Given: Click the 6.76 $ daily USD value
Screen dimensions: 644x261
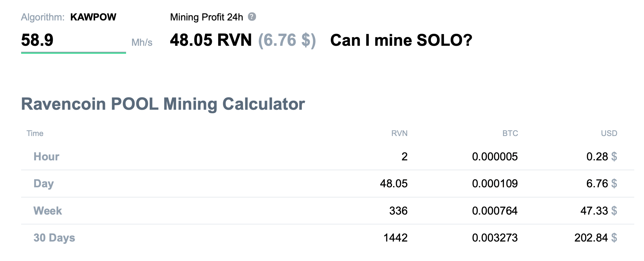Looking at the screenshot, I should [x=601, y=184].
